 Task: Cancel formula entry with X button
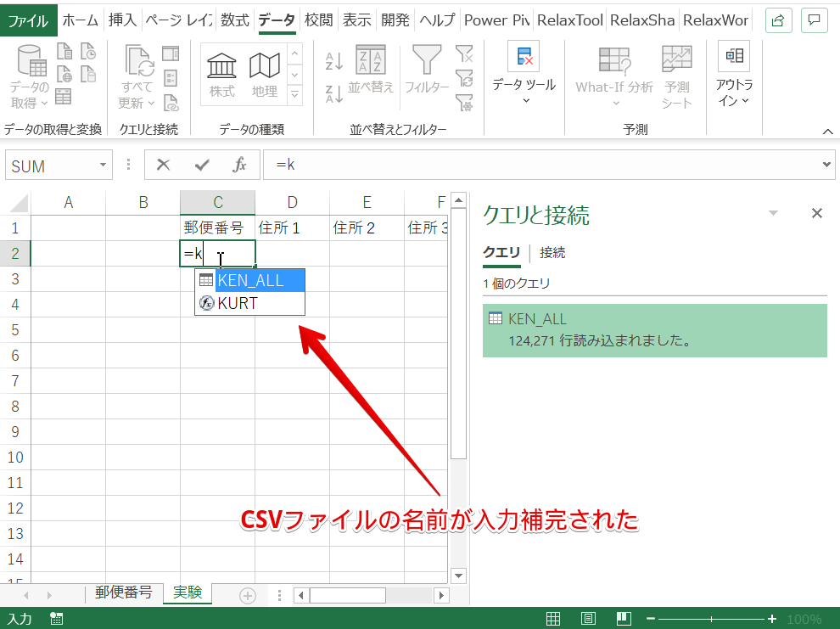[164, 166]
